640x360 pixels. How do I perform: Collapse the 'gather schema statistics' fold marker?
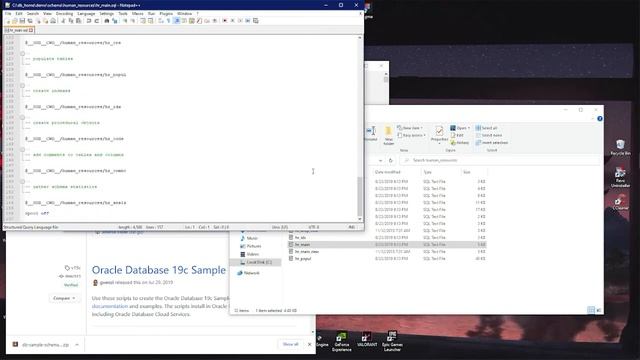(22, 182)
